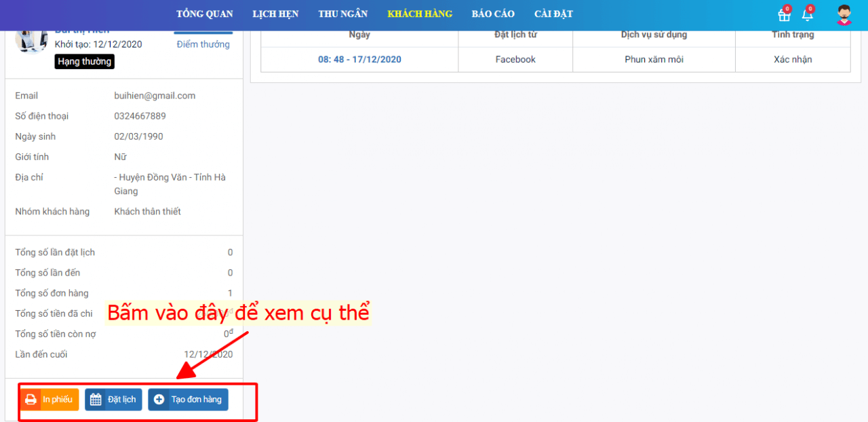Switch to the THU NGÂN section
This screenshot has width=868, height=422.
tap(342, 14)
